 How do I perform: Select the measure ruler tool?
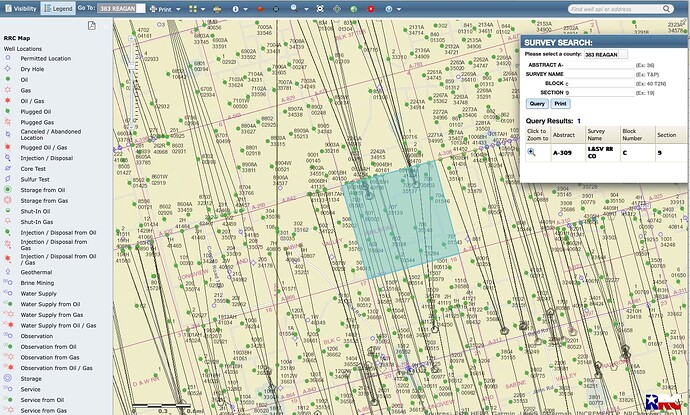coord(217,9)
